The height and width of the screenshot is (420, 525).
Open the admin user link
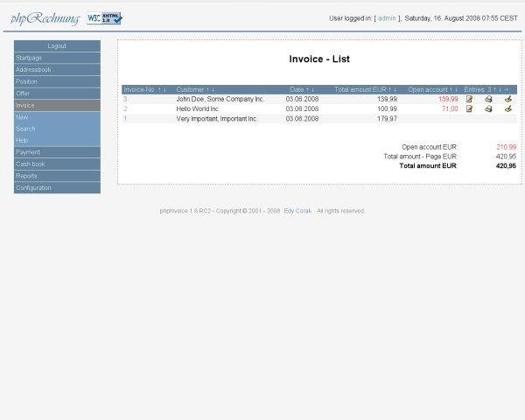(x=387, y=17)
